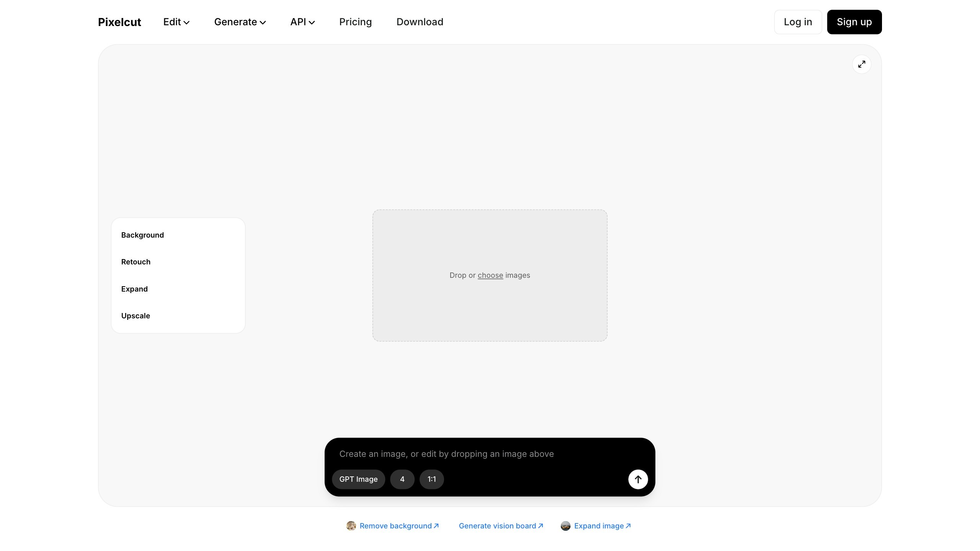Select the Retouch tool option
The image size is (980, 551).
pos(136,262)
